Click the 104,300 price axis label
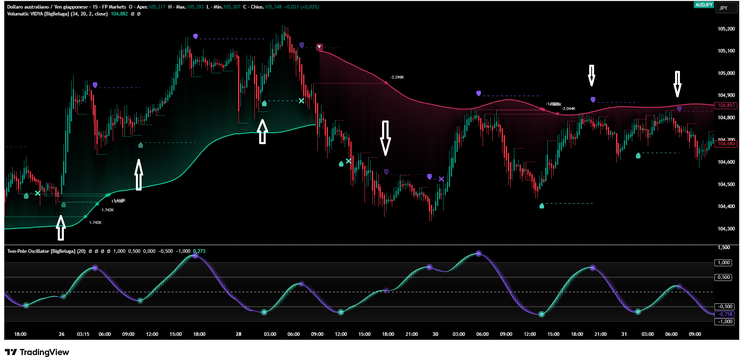743x364 pixels. [x=726, y=229]
